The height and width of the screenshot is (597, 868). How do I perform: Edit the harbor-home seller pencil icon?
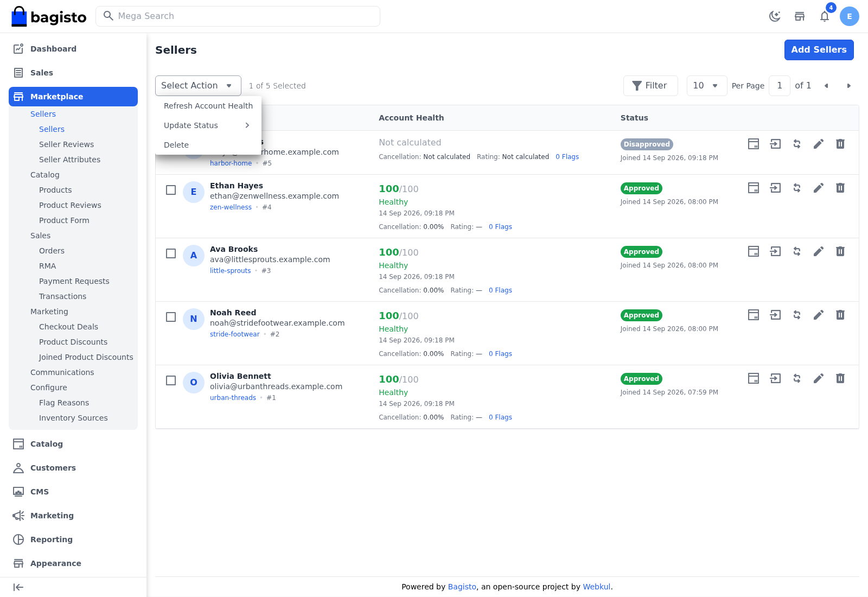[819, 144]
